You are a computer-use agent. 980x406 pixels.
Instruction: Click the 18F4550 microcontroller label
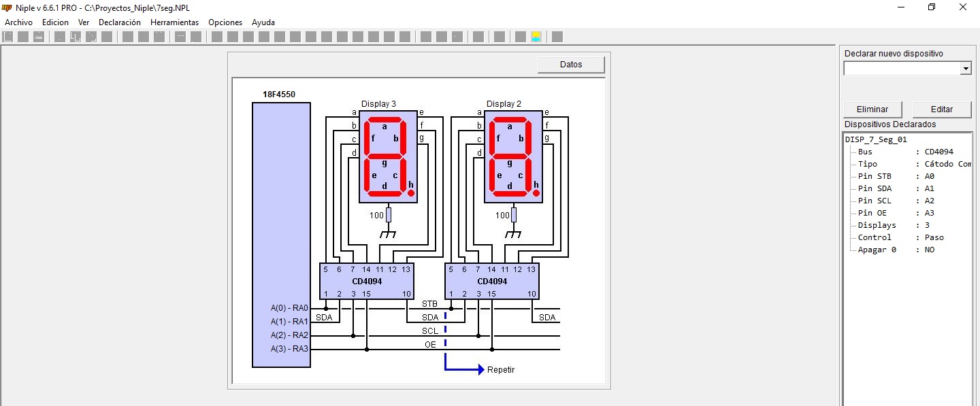pos(279,95)
